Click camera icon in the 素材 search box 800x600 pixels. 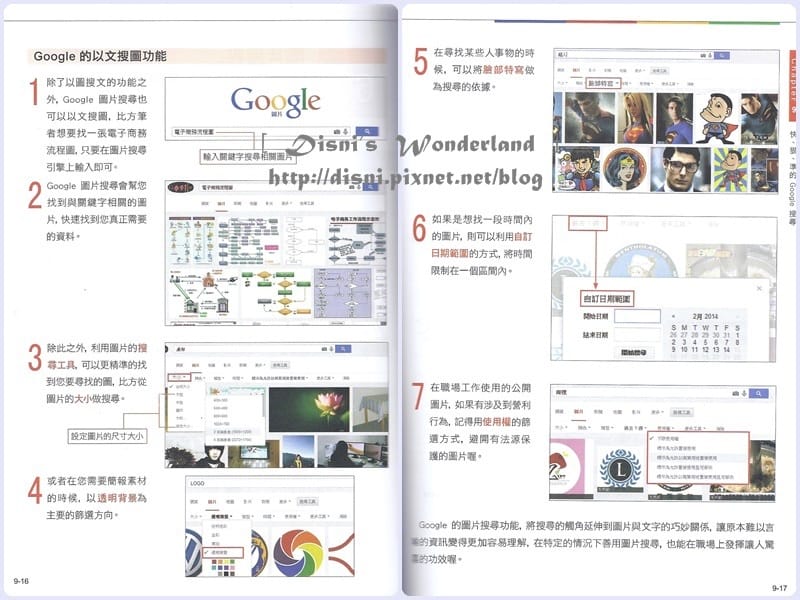pos(324,349)
